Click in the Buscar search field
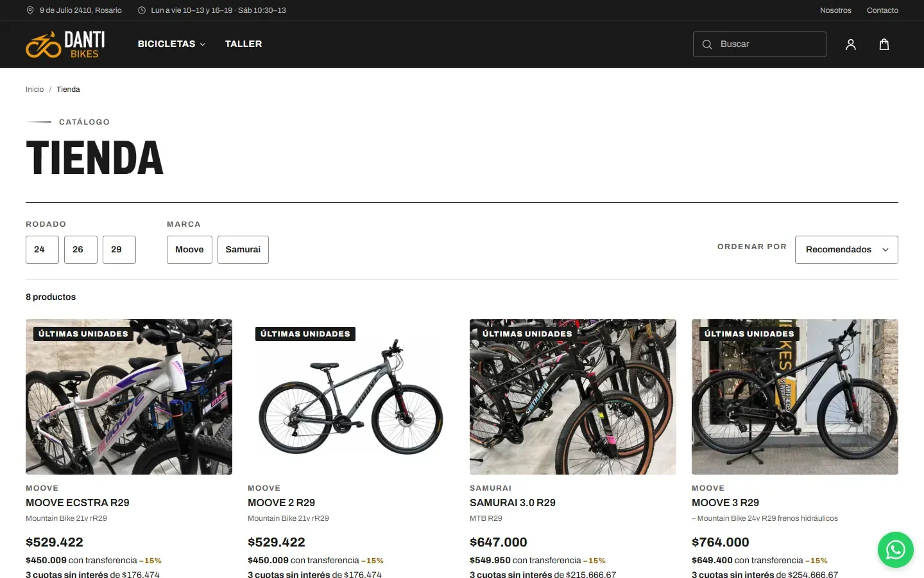The width and height of the screenshot is (924, 578). point(760,44)
